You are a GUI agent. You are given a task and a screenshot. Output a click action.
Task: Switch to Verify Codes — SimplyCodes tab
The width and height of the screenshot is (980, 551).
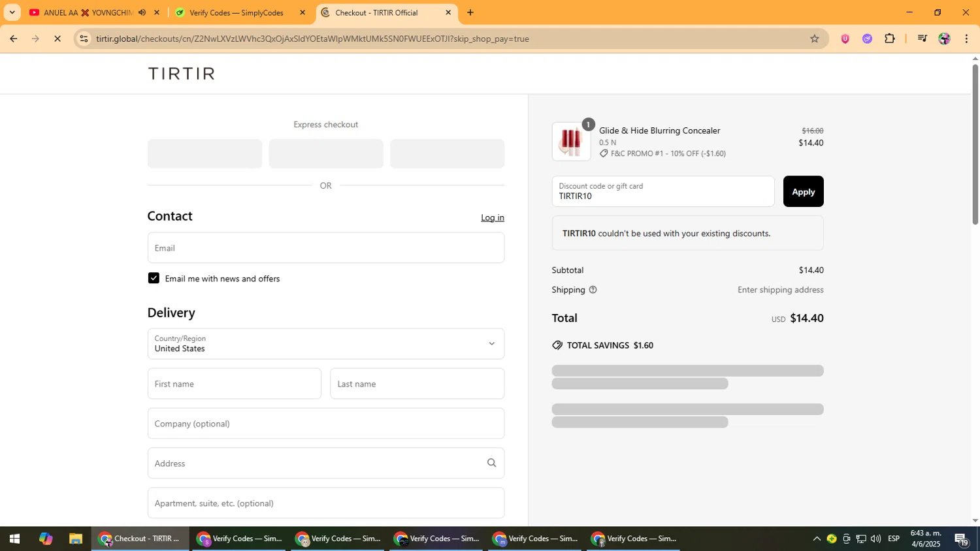tap(235, 12)
